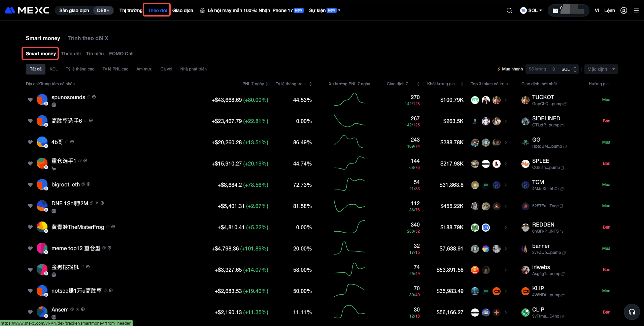Open the hamburger menu icon
Screen dimensions: 644x326
[x=636, y=10]
